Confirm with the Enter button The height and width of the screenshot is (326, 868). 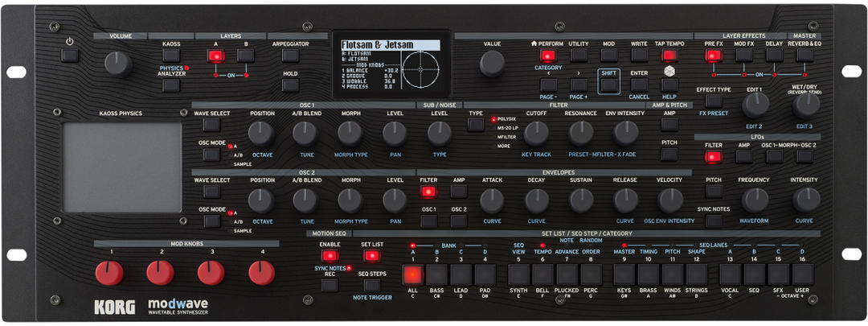[x=640, y=85]
